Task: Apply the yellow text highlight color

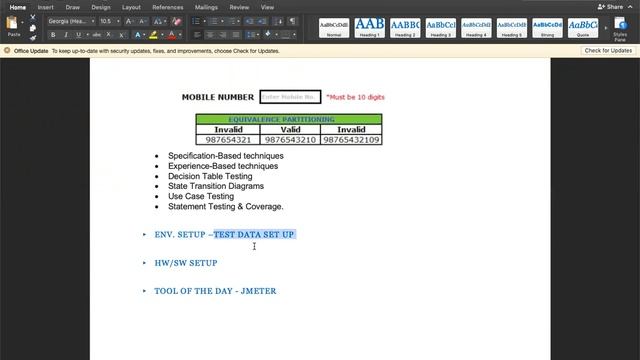Action: pyautogui.click(x=153, y=35)
